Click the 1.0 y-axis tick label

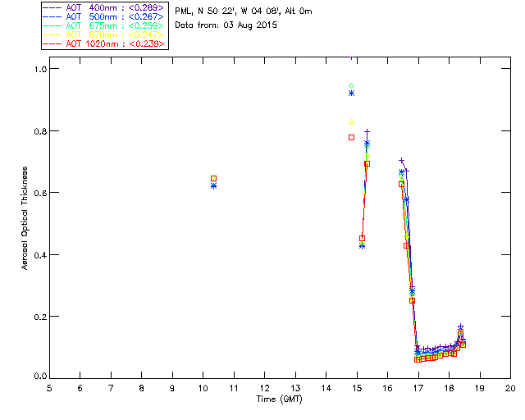[40, 69]
